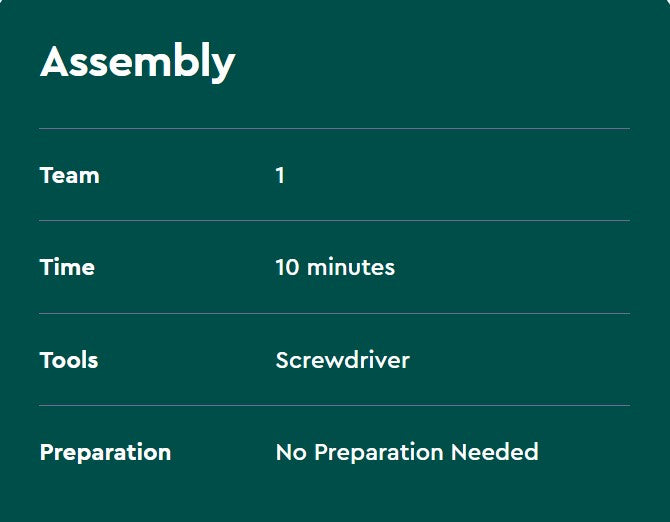Click the word No in Preparation value
This screenshot has height=522, width=670.
pyautogui.click(x=291, y=452)
